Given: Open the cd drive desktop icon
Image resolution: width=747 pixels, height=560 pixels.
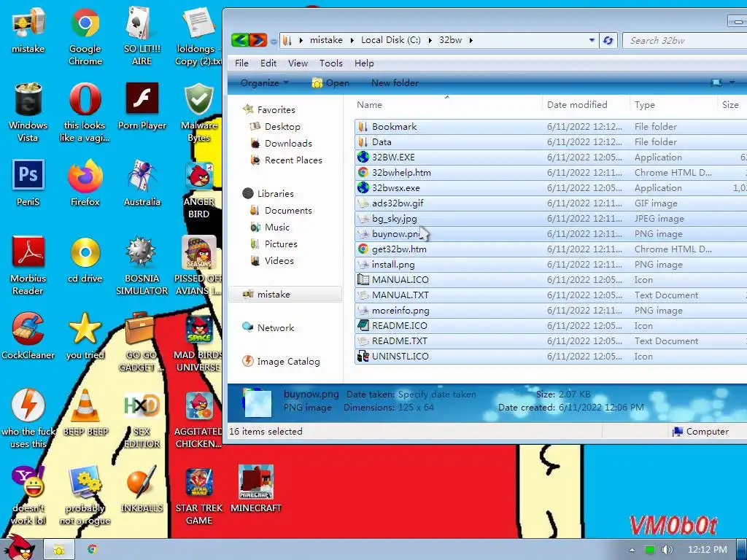Looking at the screenshot, I should click(x=85, y=260).
